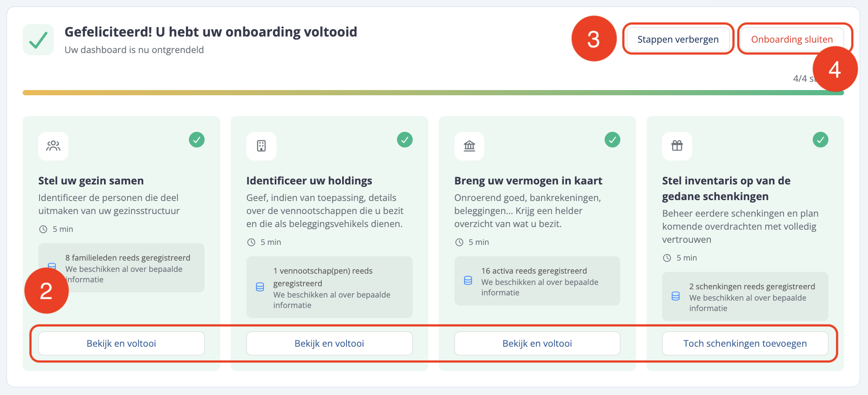Click database icon beside 16 activa registered
This screenshot has width=868, height=395.
468,281
